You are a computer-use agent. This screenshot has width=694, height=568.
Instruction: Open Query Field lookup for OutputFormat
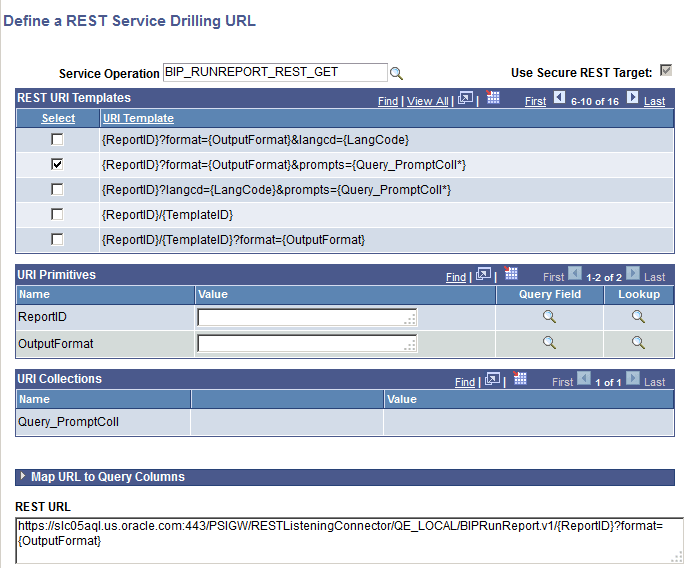coord(549,342)
